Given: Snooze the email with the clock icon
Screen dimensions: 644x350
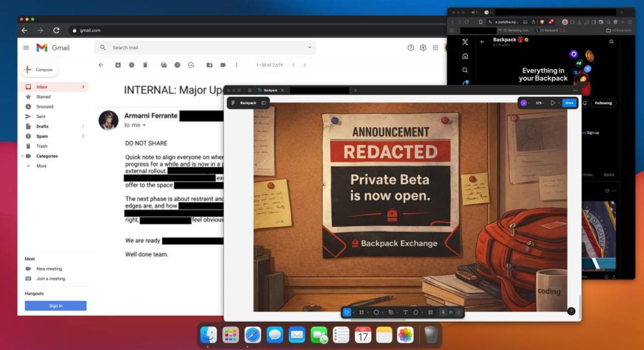Looking at the screenshot, I should tap(177, 65).
